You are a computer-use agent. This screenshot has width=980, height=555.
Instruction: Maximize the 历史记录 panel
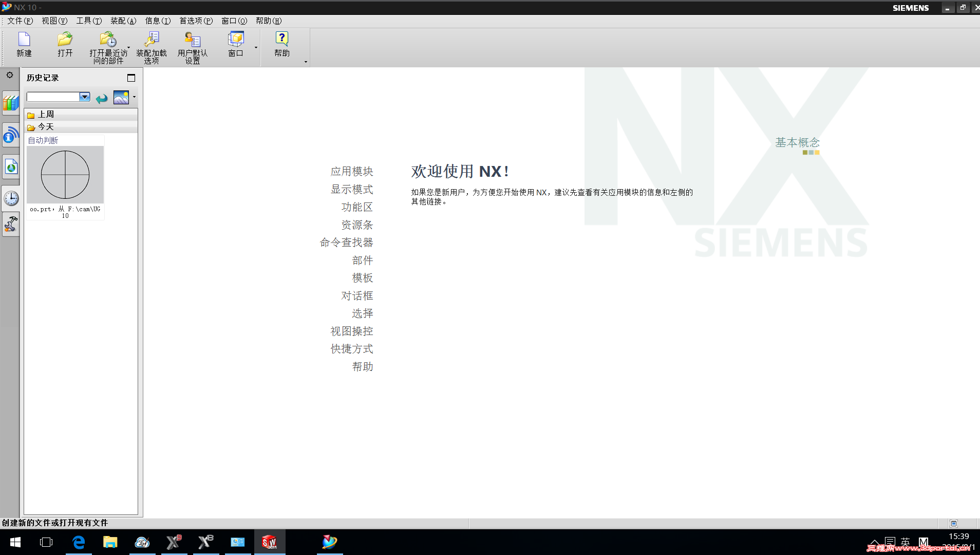pos(131,78)
